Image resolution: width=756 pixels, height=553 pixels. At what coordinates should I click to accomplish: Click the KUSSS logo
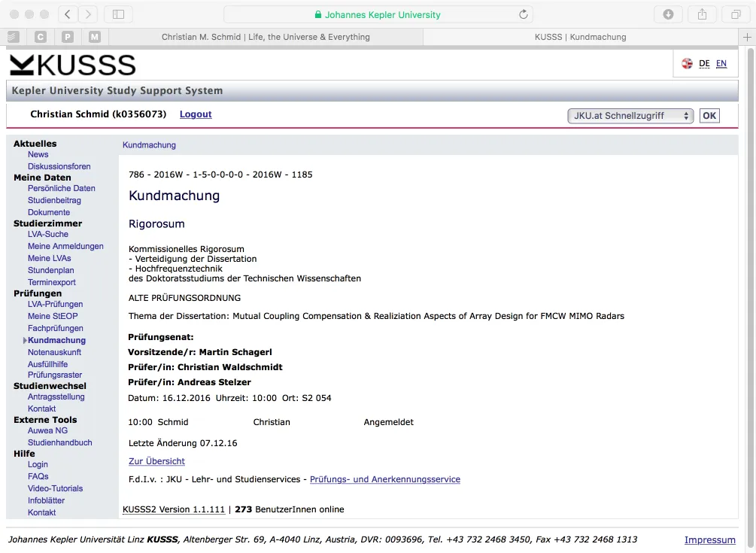73,65
